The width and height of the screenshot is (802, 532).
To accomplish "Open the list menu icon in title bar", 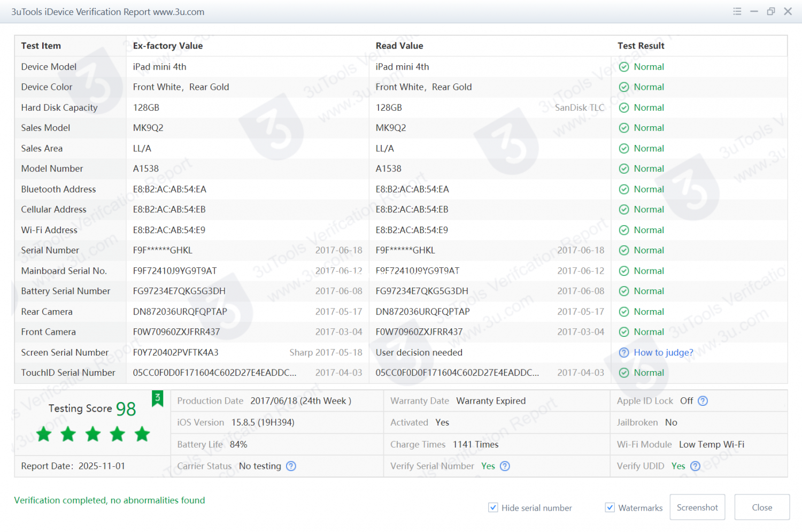I will pyautogui.click(x=737, y=11).
